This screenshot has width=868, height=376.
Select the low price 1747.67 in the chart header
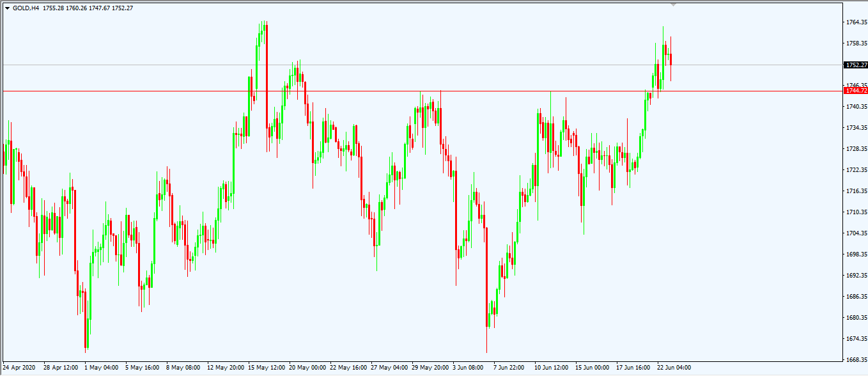click(98, 8)
